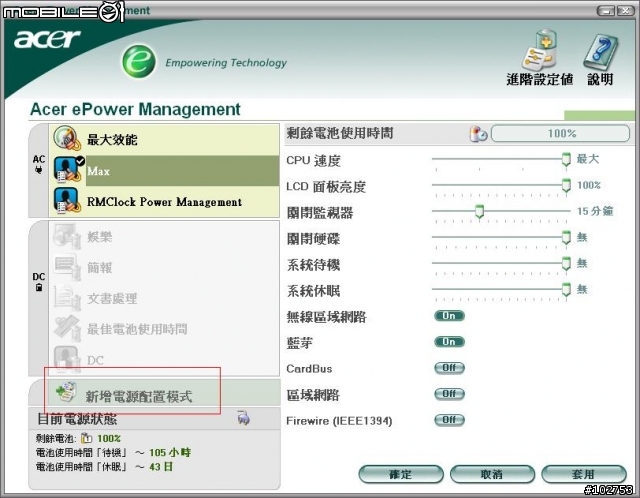Click the 15 分鐘 monitor timeout value

point(595,211)
